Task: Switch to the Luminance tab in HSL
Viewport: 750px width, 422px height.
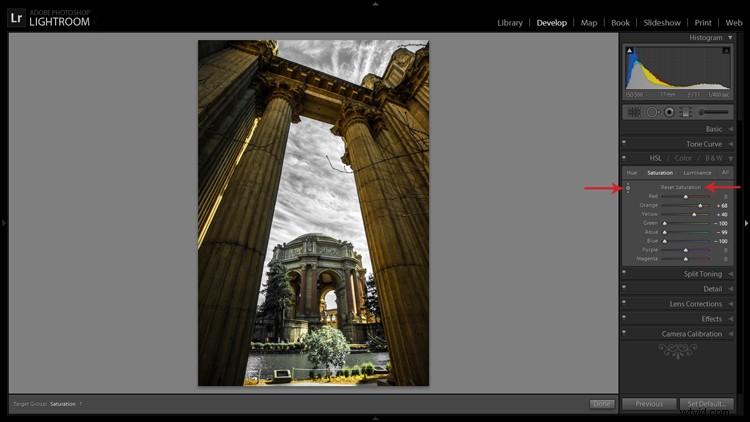Action: [697, 173]
